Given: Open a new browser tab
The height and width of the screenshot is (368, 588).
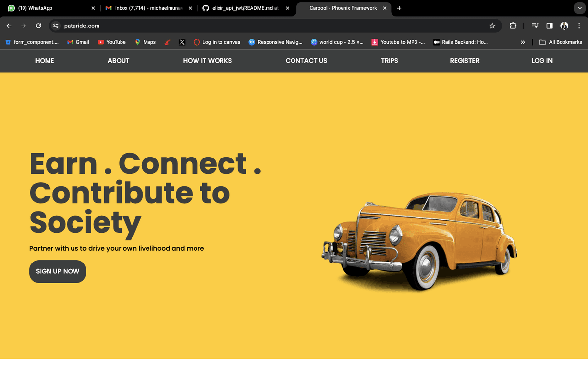Looking at the screenshot, I should 399,8.
